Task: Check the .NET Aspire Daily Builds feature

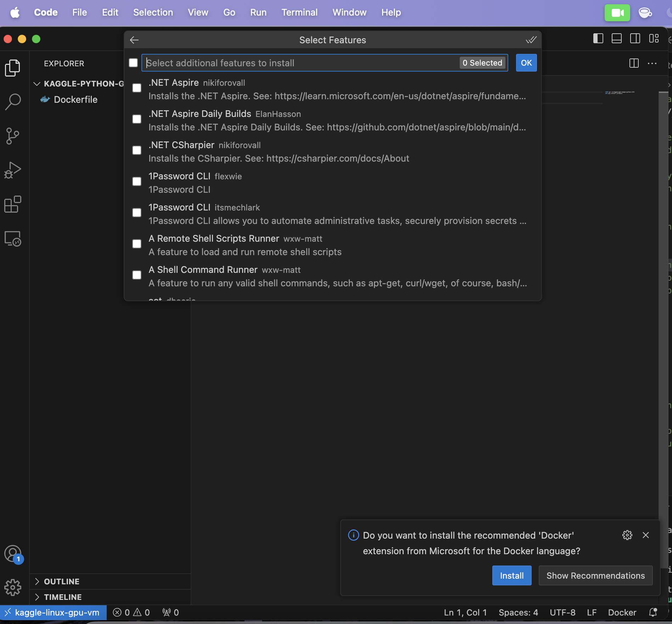Action: [x=137, y=119]
